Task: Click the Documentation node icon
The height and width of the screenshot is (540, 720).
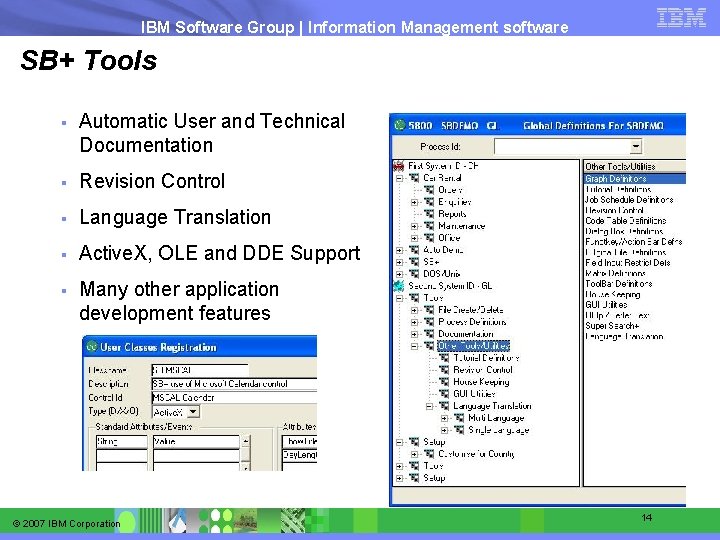Action: pos(429,334)
